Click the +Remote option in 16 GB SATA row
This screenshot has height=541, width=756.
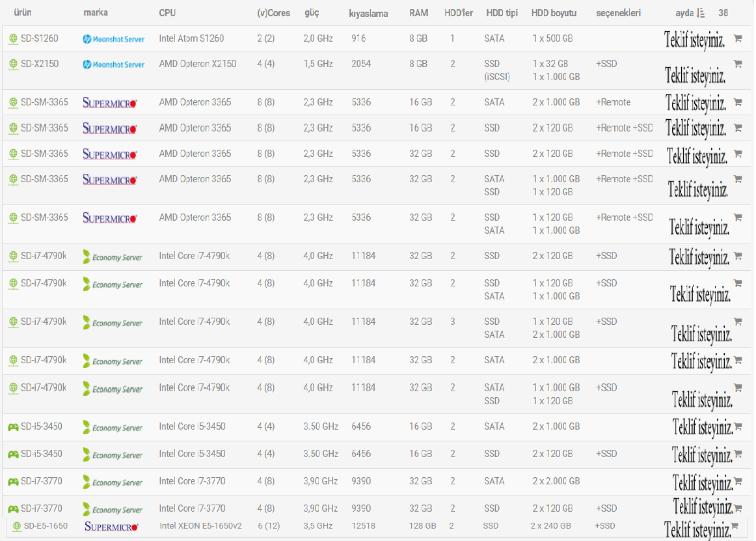tap(614, 102)
